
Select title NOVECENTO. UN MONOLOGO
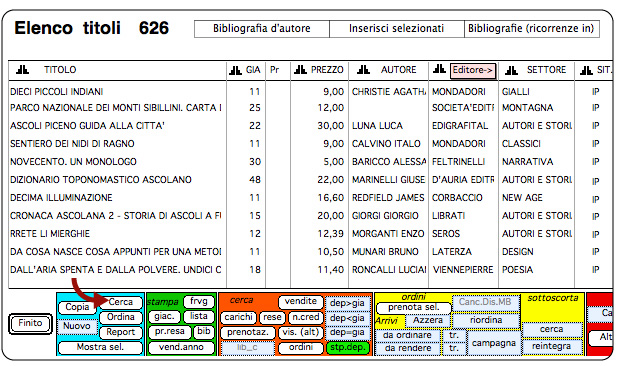[73, 162]
